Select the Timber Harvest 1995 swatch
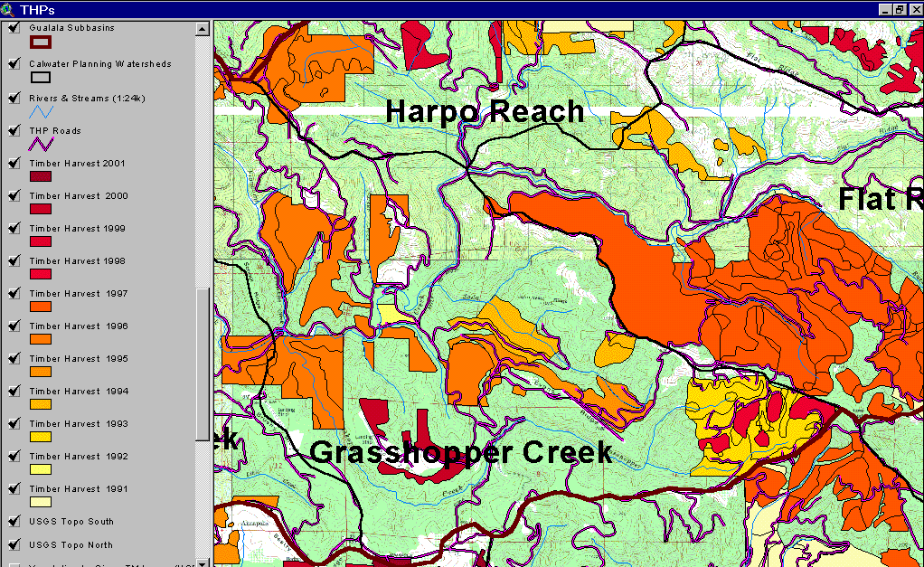The height and width of the screenshot is (567, 924). 41,372
